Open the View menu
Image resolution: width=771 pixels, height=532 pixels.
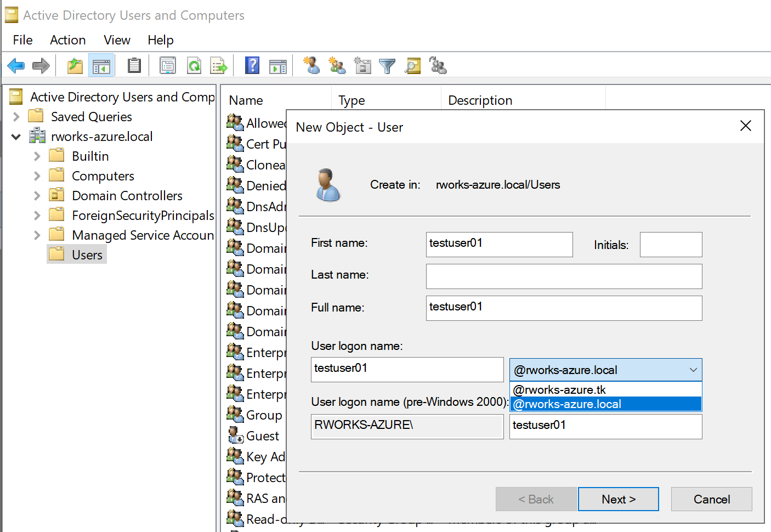pos(117,40)
